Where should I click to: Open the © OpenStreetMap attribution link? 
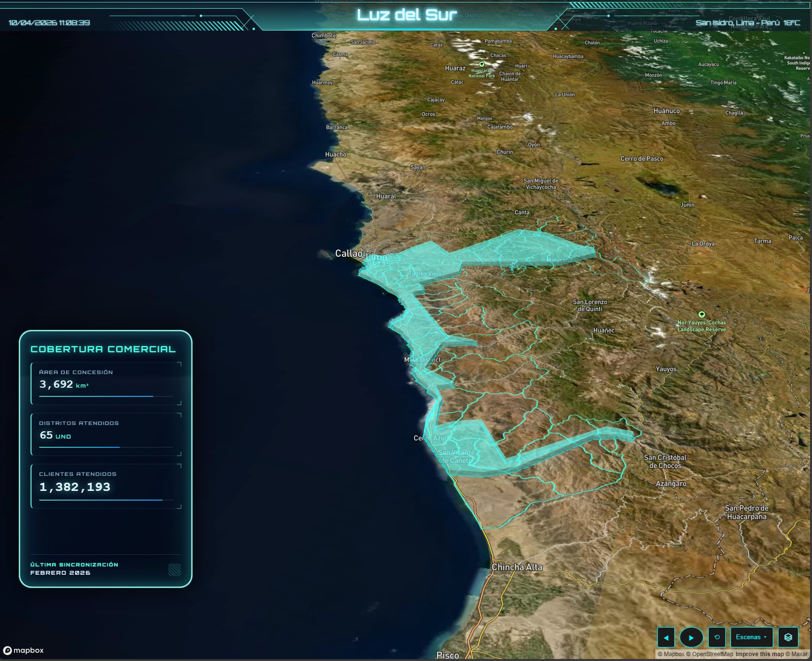[710, 654]
